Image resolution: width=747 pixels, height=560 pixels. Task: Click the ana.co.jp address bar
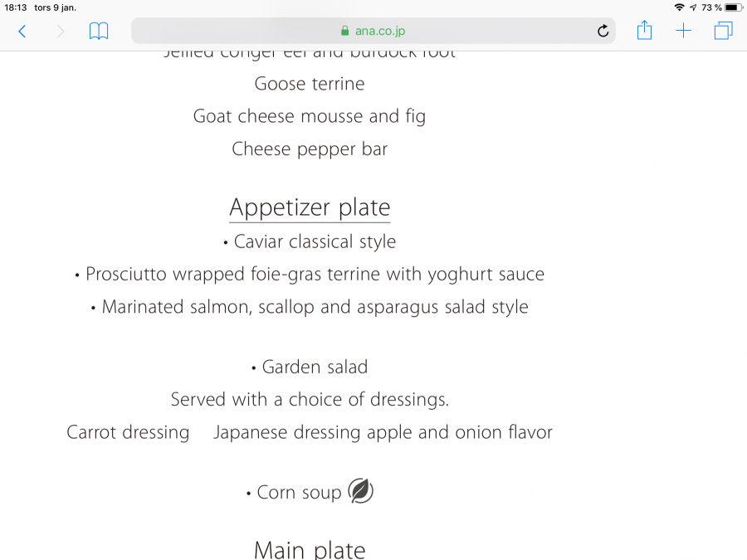point(373,32)
